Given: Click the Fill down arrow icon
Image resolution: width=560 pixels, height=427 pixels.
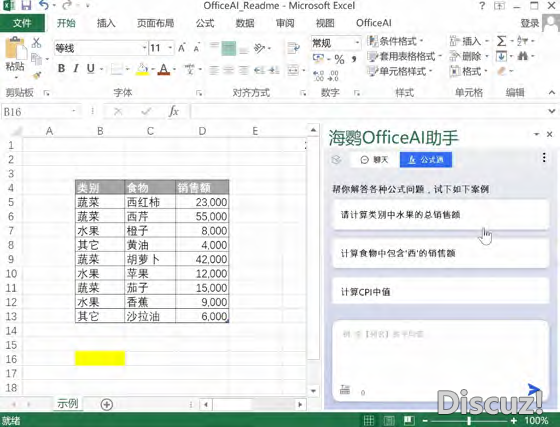Looking at the screenshot, I should coord(501,56).
